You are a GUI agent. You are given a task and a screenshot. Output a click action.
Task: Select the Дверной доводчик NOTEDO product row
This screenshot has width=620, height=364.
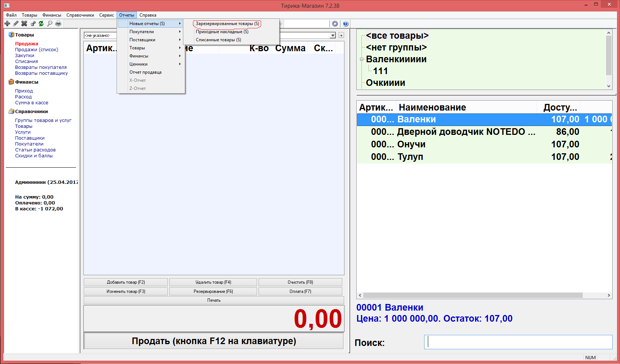(484, 132)
